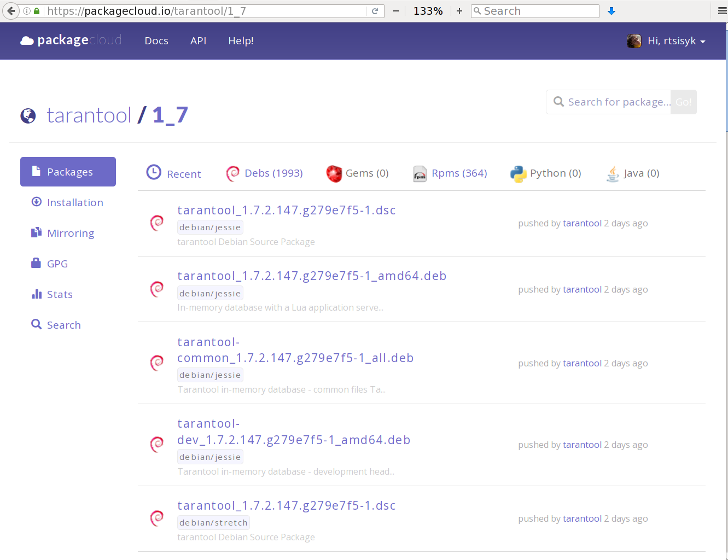The image size is (728, 560).
Task: Click the Recent clock icon
Action: tap(154, 172)
